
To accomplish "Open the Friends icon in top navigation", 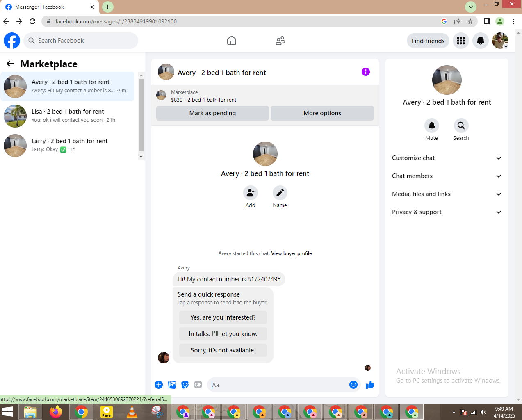I will click(x=280, y=41).
